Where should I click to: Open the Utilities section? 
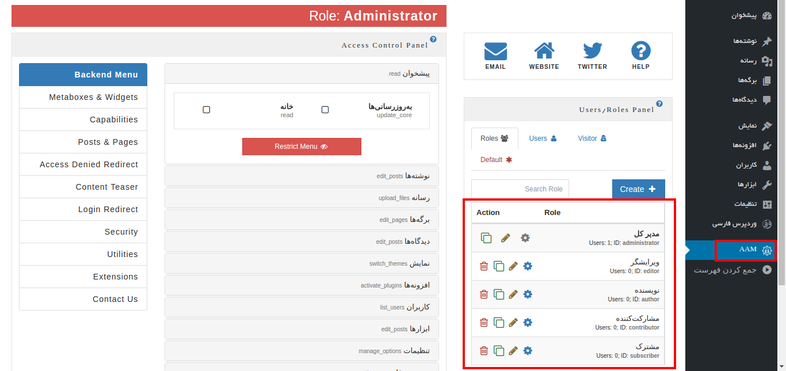click(83, 254)
